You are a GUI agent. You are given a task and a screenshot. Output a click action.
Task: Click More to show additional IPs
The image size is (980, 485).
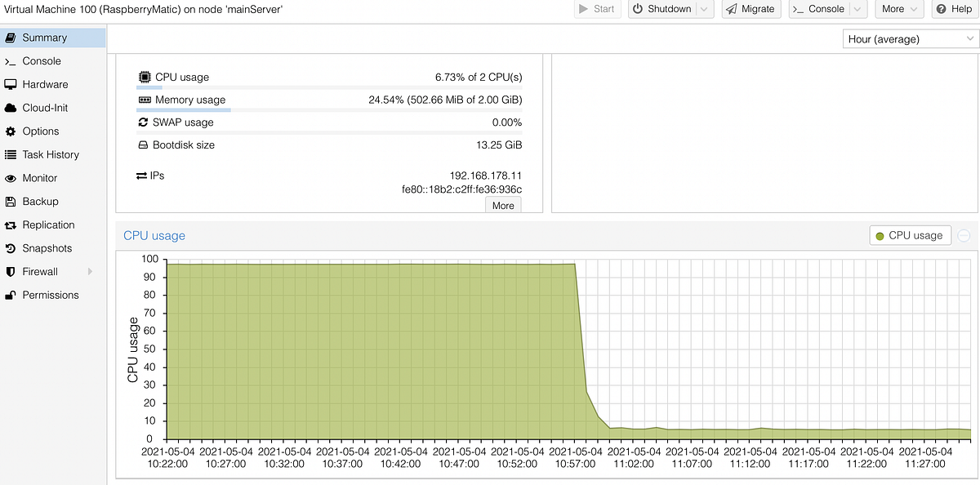(x=502, y=205)
